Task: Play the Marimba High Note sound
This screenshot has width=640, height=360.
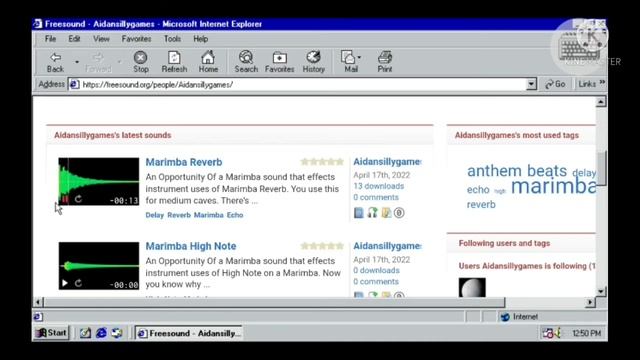Action: (65, 283)
